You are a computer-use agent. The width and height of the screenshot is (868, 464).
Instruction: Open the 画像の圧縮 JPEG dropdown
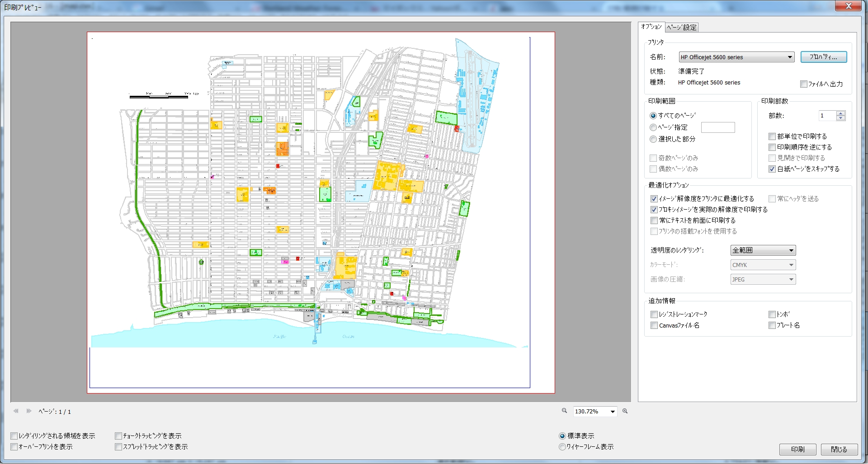(x=763, y=279)
